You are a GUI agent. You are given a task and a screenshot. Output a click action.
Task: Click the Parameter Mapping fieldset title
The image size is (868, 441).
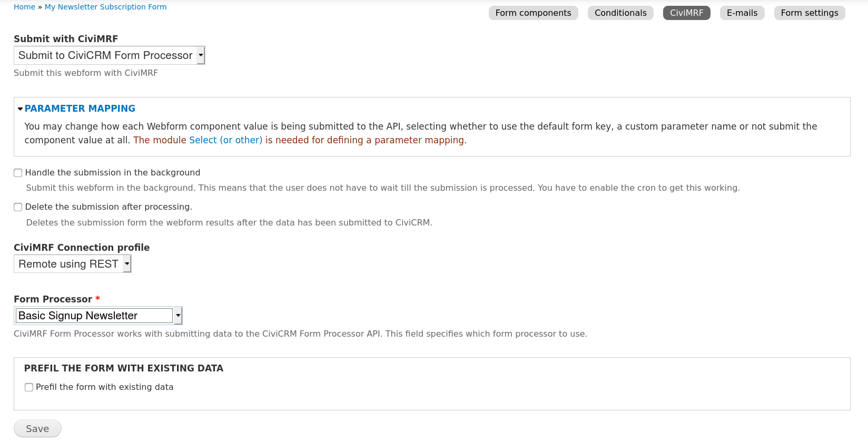tap(80, 109)
